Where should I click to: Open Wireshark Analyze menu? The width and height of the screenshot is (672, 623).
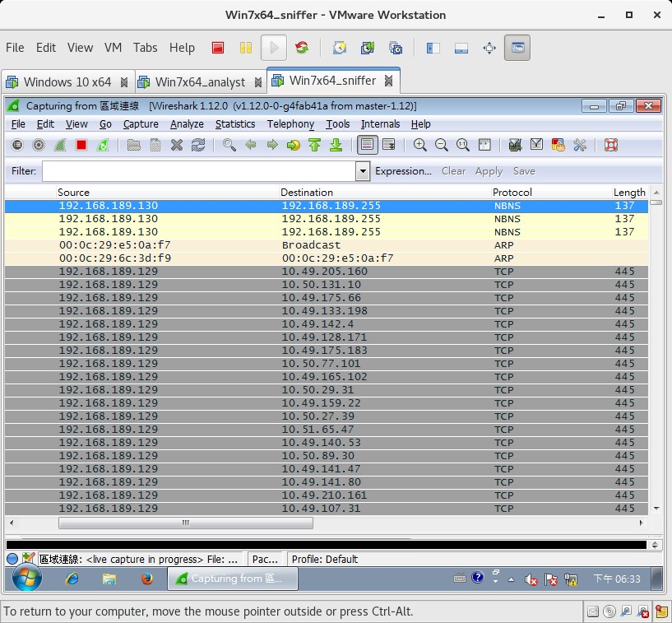[187, 124]
